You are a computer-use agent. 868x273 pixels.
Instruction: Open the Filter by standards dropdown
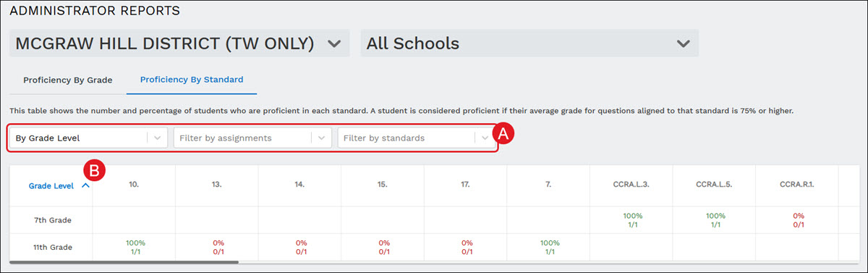point(417,138)
